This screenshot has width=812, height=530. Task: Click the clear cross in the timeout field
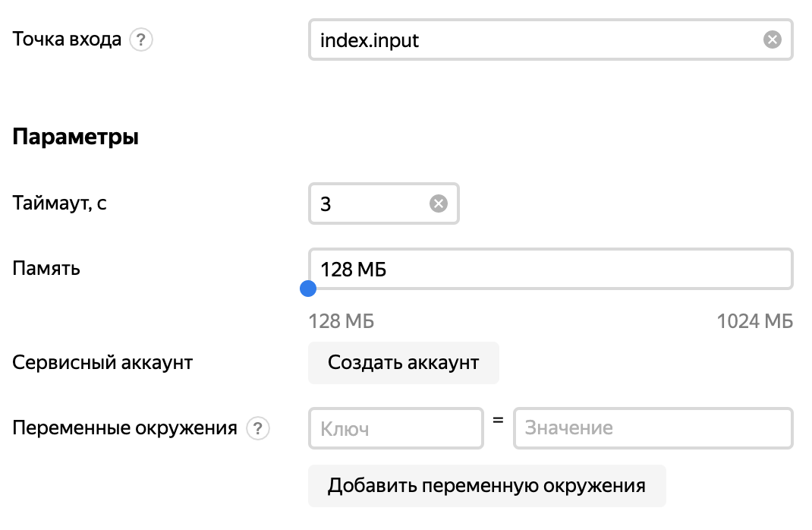tap(437, 202)
